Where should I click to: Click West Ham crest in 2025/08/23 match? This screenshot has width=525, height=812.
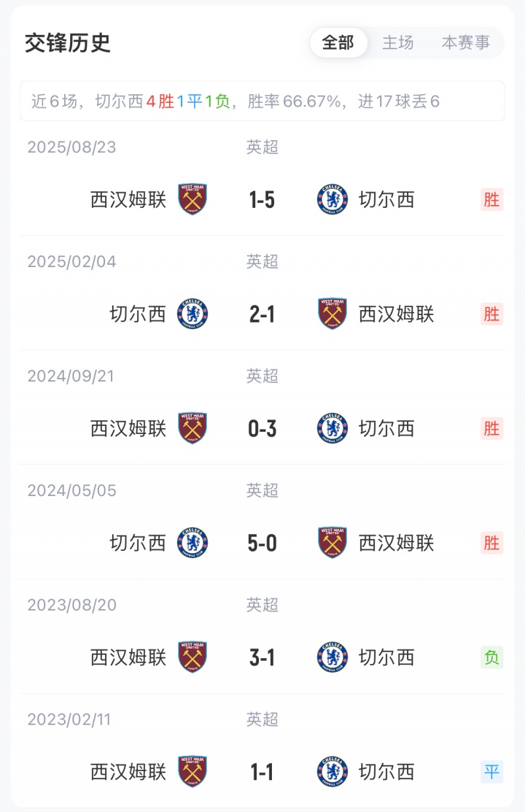coord(192,199)
